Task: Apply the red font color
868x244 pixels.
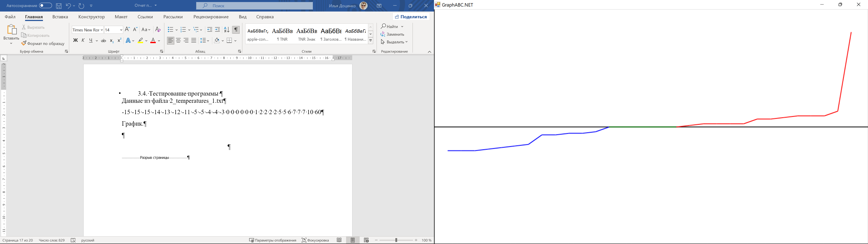Action: 153,40
